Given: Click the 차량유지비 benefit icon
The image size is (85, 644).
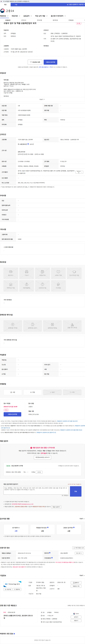Looking at the screenshot, I should point(42,273).
